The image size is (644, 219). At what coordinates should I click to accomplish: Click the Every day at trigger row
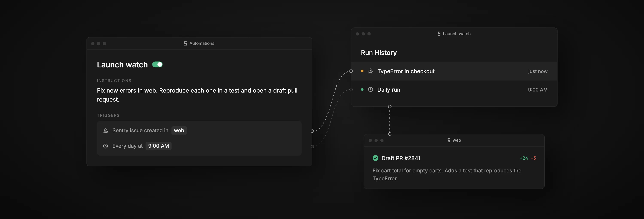point(199,146)
